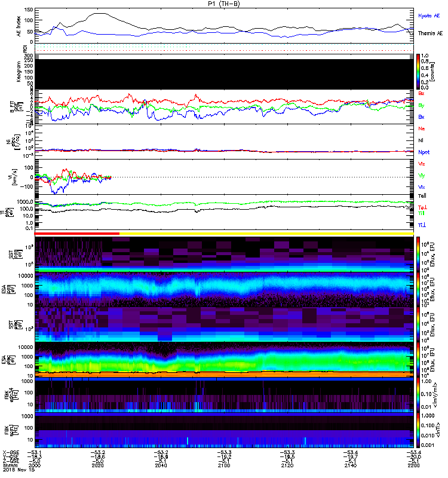Click the red segment of the mode bar
Screen dimensions: 448x478
point(77,234)
